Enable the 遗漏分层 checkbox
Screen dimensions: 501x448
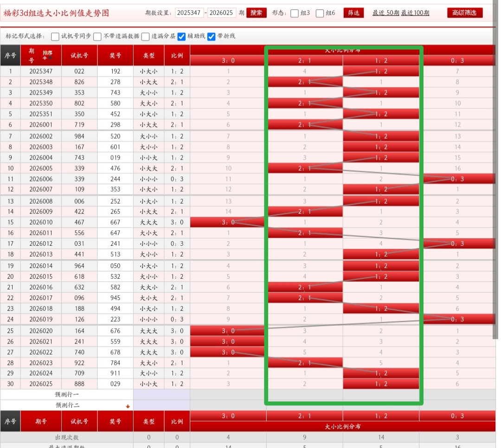pos(146,36)
